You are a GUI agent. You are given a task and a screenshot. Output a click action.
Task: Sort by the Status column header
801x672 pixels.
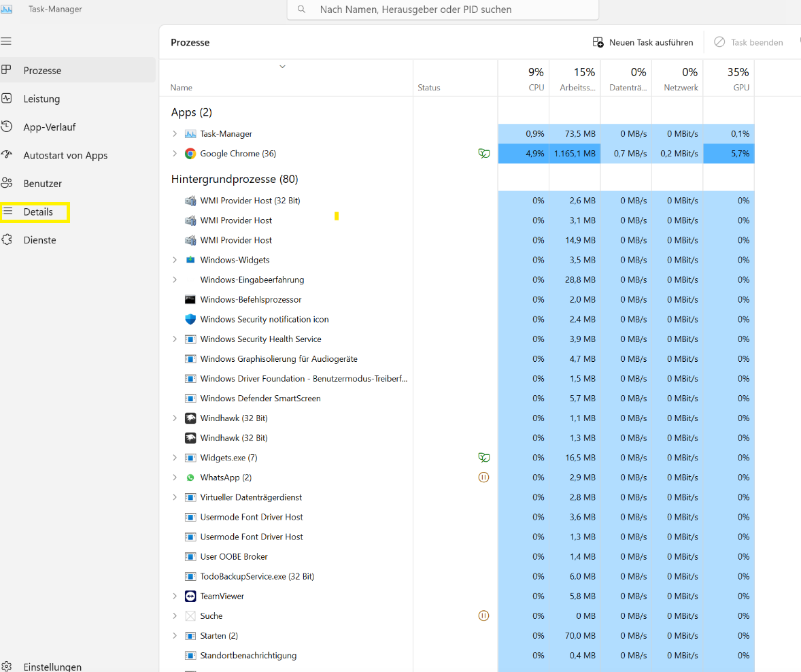[455, 78]
